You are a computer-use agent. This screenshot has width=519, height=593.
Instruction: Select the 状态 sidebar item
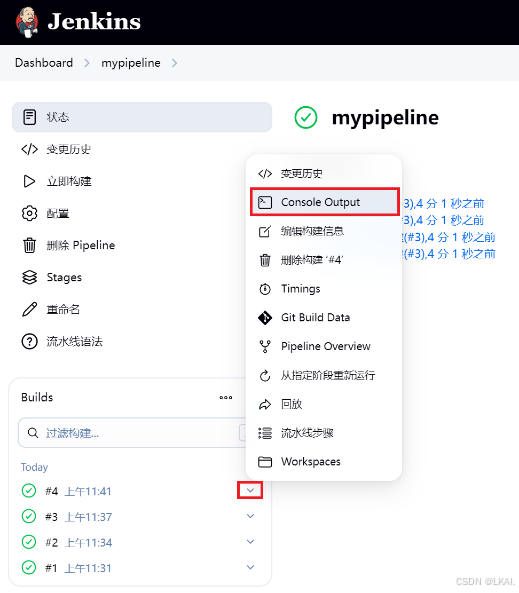[x=142, y=117]
